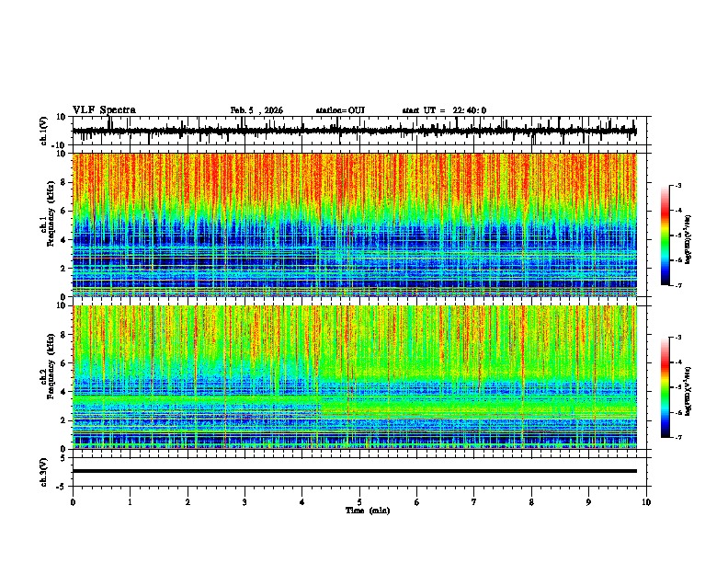
Task: Click inside the ch.2 spectrogram panel
Action: click(354, 377)
